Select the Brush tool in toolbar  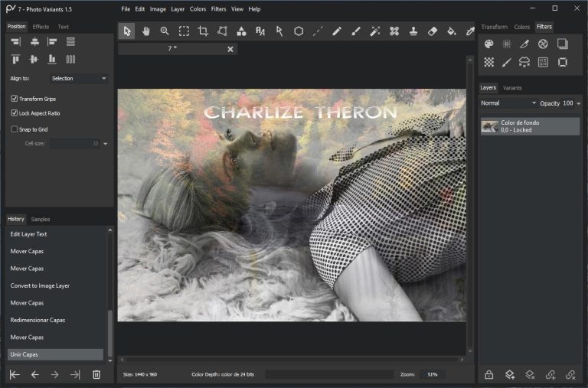[x=356, y=31]
